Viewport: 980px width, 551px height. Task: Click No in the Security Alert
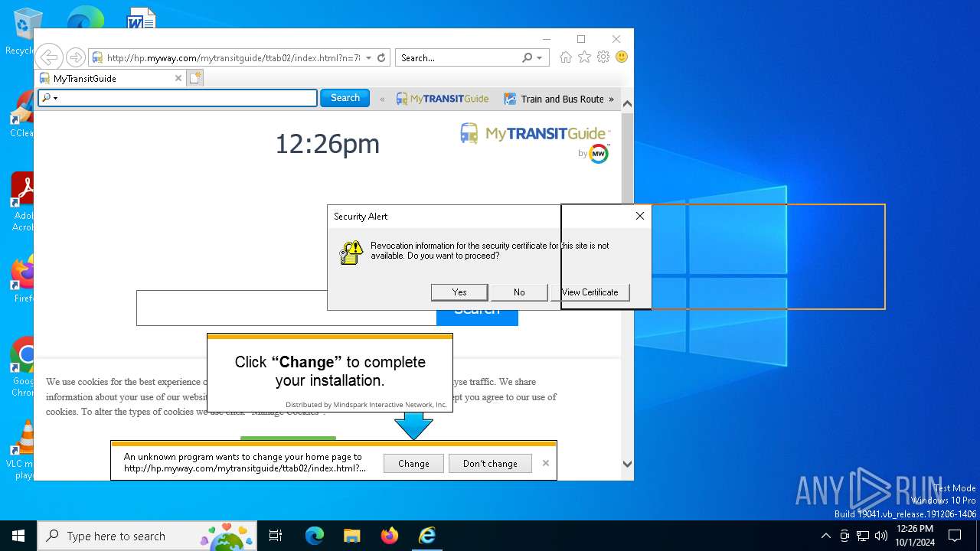pos(519,292)
